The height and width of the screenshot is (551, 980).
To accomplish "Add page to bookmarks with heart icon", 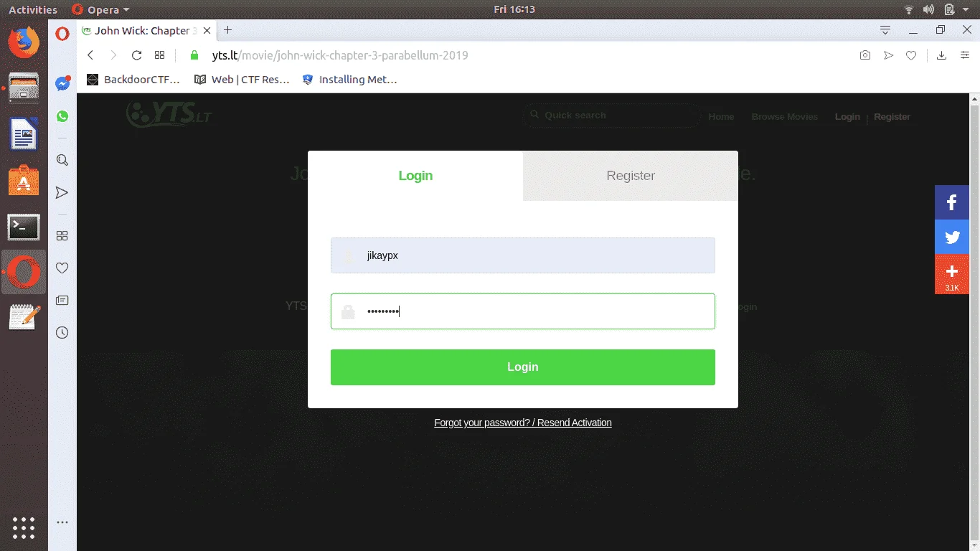I will pyautogui.click(x=911, y=55).
